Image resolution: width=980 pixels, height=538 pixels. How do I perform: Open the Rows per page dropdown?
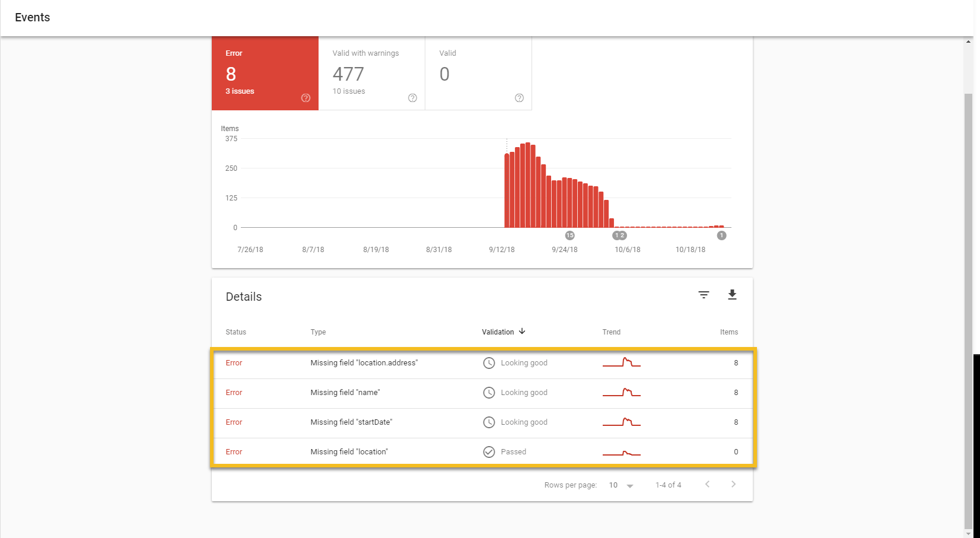[x=621, y=485]
